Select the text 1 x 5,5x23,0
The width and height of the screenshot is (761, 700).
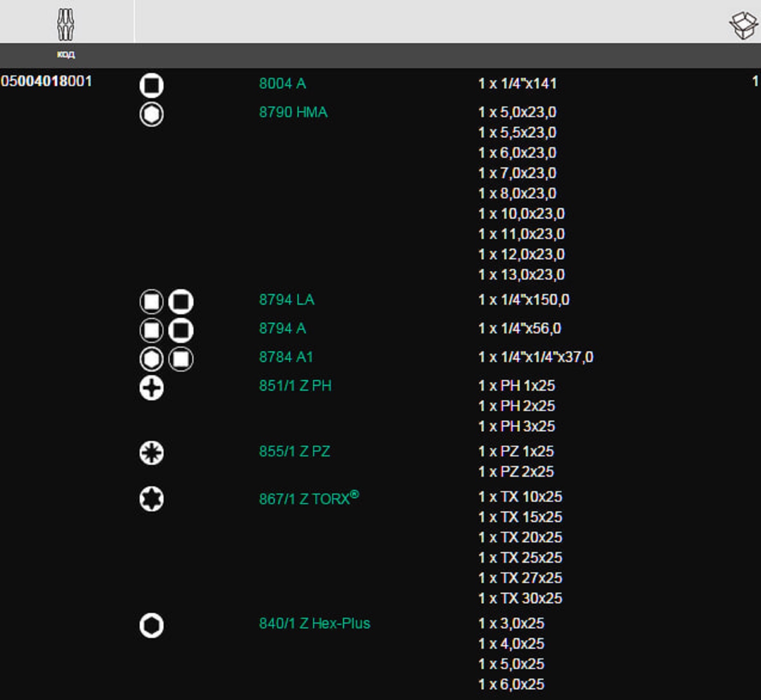click(x=517, y=132)
